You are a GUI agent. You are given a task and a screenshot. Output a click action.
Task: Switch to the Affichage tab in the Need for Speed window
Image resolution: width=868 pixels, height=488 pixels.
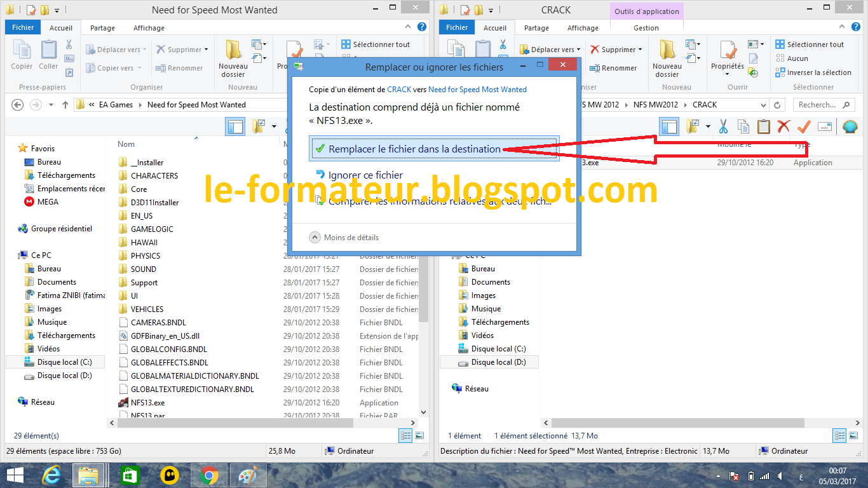click(149, 28)
